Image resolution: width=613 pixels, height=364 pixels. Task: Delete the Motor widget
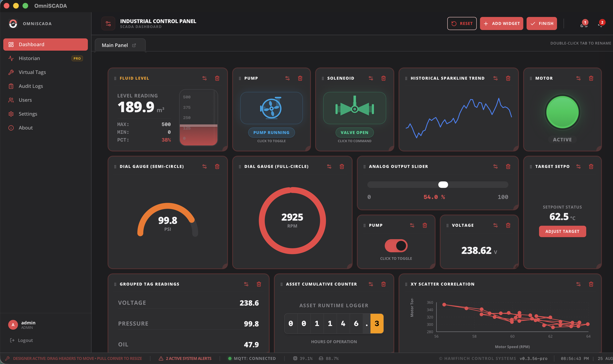pos(591,78)
